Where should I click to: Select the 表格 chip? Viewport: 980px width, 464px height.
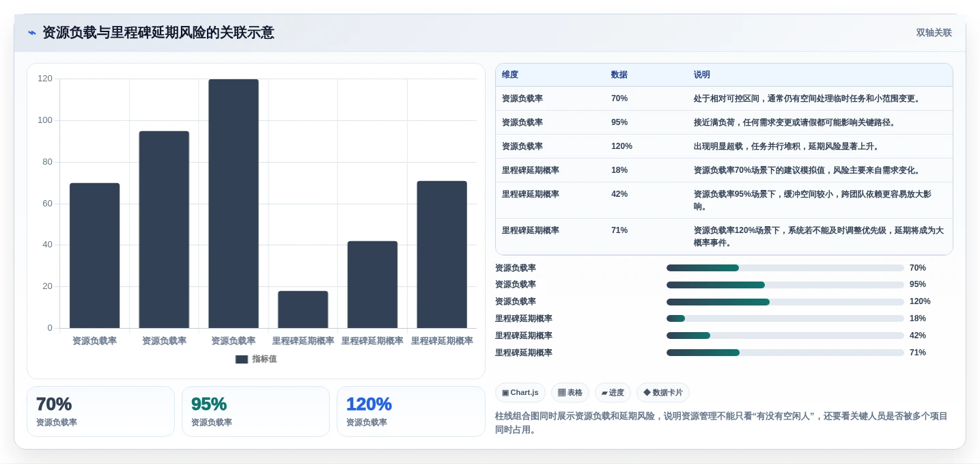point(570,392)
